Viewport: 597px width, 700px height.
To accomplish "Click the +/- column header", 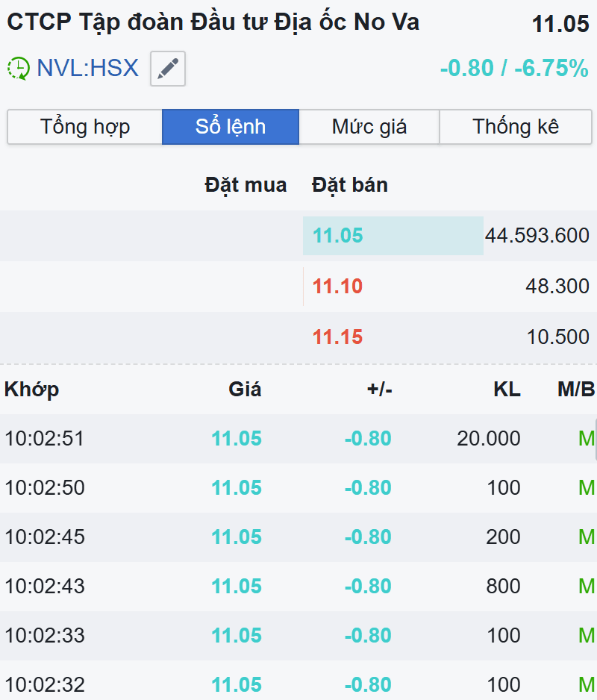I will click(380, 390).
